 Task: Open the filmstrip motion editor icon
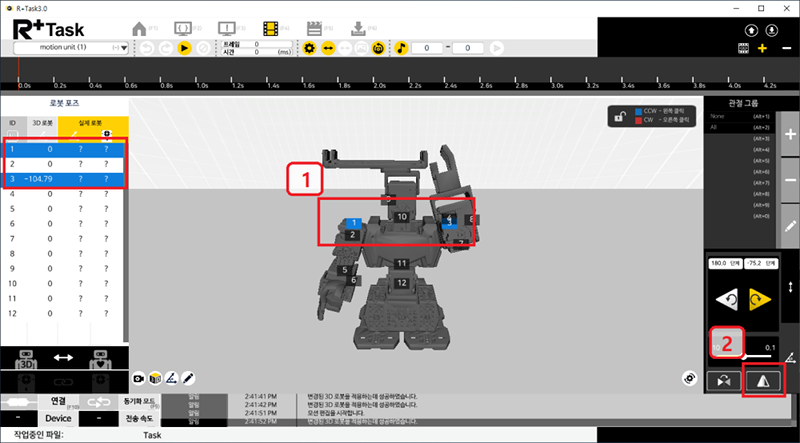coord(271,28)
